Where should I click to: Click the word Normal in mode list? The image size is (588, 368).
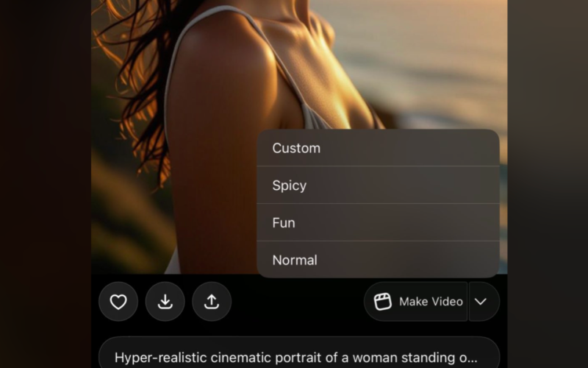(x=295, y=260)
